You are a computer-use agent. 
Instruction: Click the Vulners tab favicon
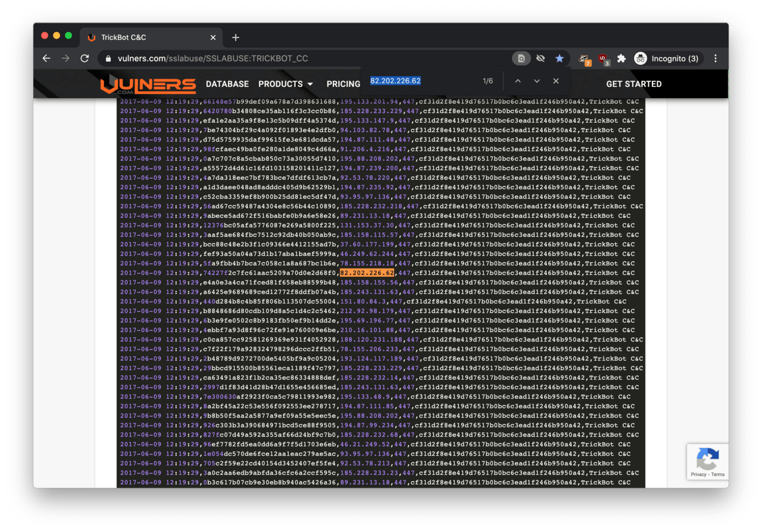pyautogui.click(x=91, y=37)
